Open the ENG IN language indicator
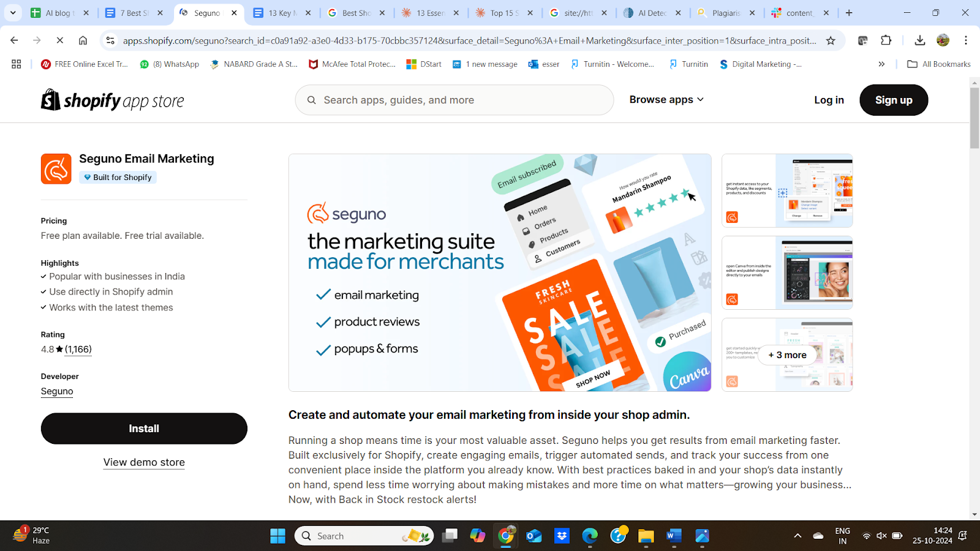The width and height of the screenshot is (980, 551). (x=843, y=536)
